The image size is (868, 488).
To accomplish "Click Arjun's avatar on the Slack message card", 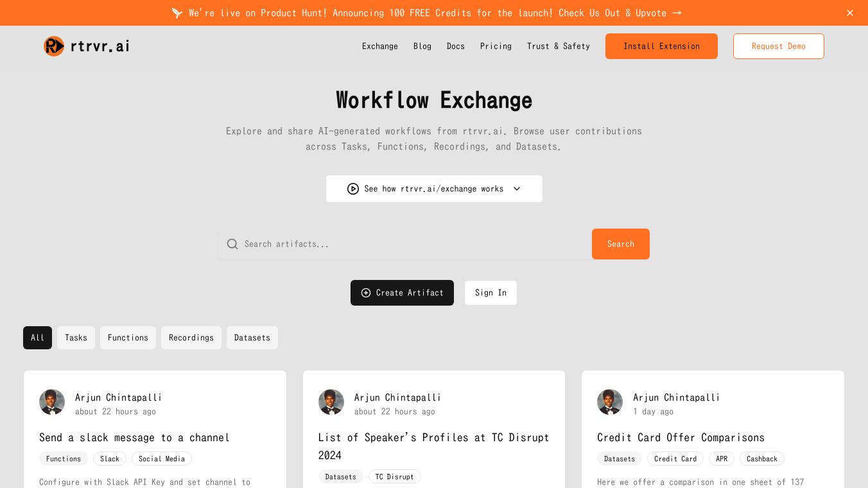I will (52, 402).
